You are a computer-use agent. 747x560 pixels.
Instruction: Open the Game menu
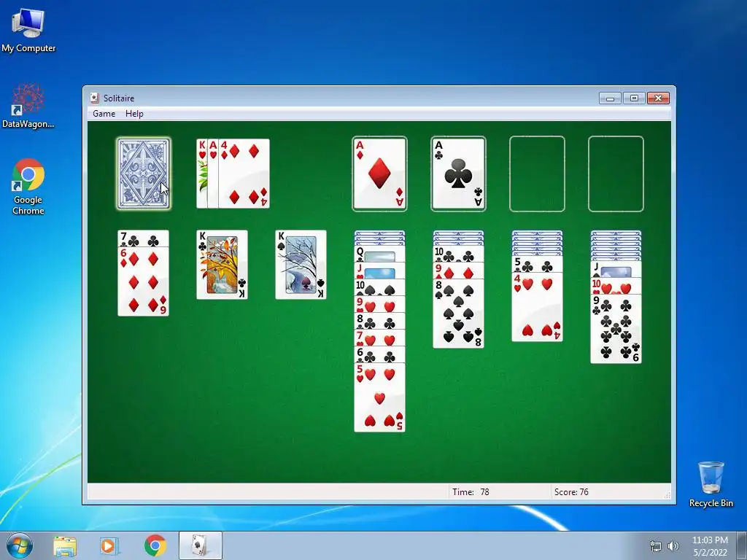point(104,113)
